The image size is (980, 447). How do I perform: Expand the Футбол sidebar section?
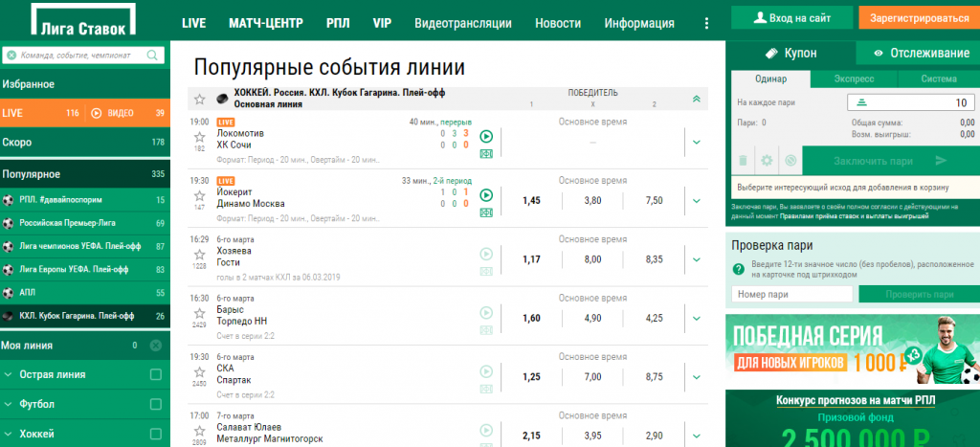[8, 405]
